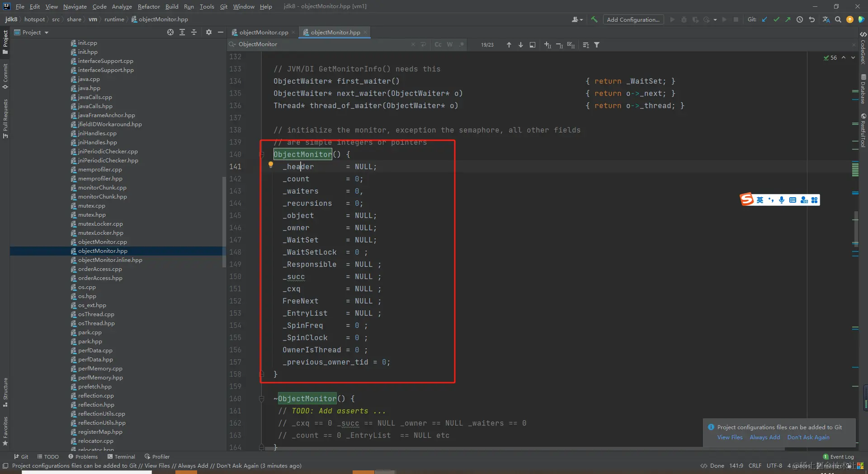
Task: Click the Git commit checkmark icon
Action: point(776,19)
